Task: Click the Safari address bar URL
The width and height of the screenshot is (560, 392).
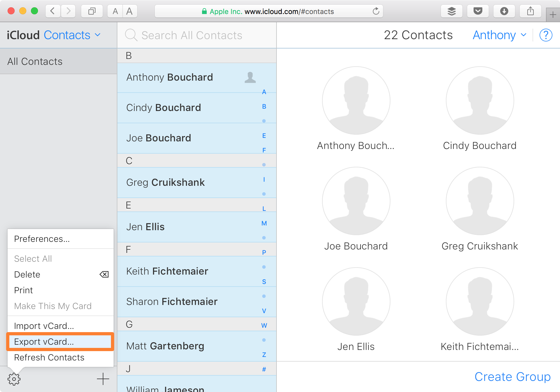Action: pyautogui.click(x=269, y=11)
